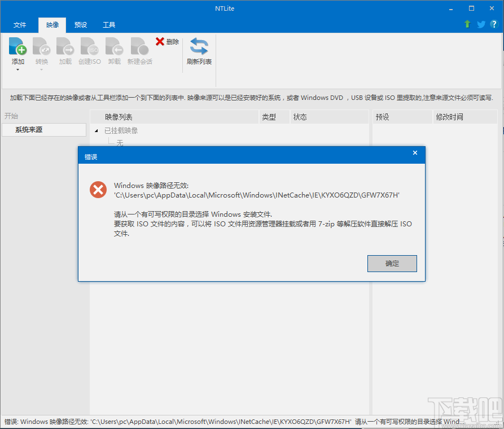Select the 转换 (Convert) tool icon
The image size is (504, 429).
click(x=41, y=48)
